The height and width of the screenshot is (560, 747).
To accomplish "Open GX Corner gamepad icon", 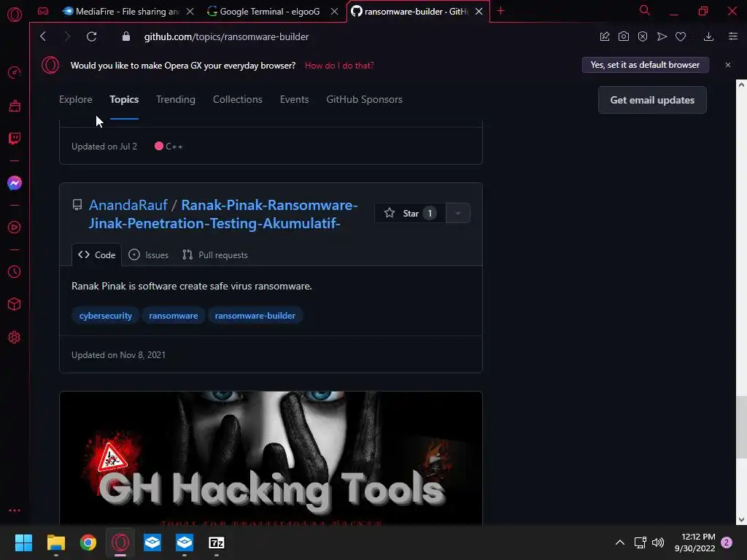I will [x=43, y=11].
